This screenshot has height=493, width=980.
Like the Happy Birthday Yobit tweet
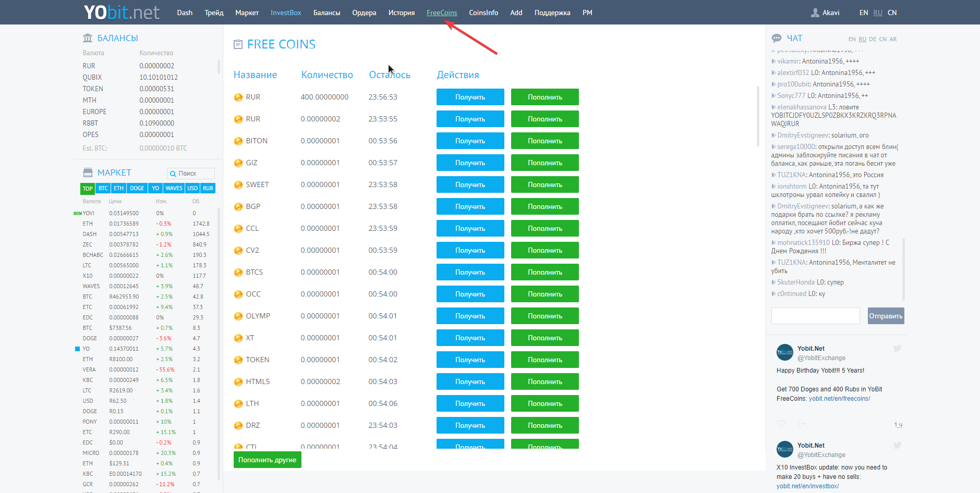click(x=781, y=424)
